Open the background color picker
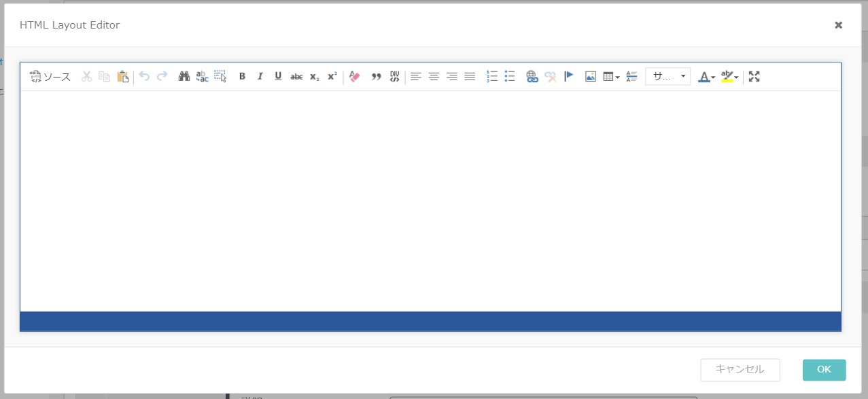Screen dimensions: 868x399 (x=729, y=77)
